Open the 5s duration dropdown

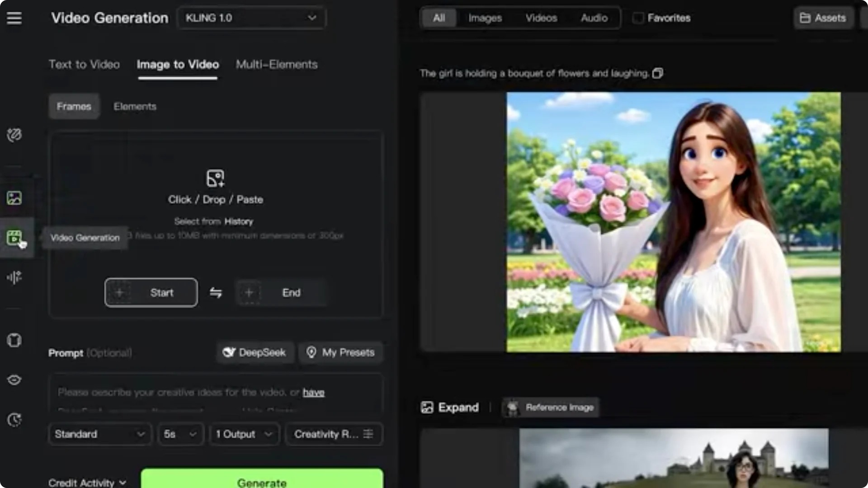point(180,434)
